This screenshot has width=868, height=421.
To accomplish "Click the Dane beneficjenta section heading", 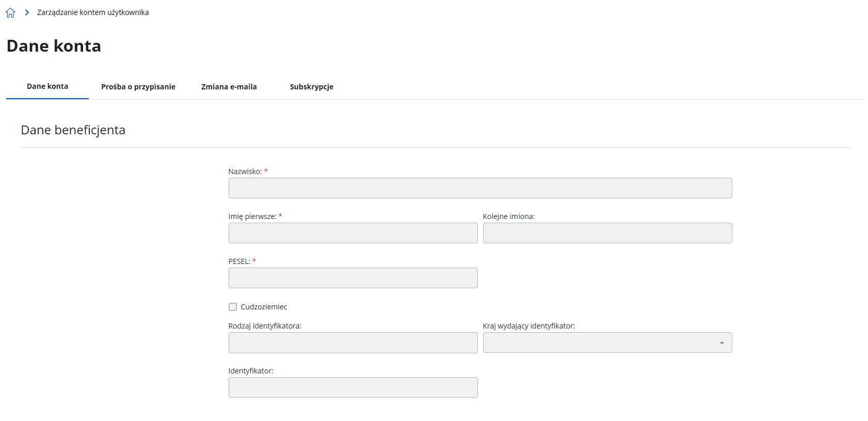I will click(73, 130).
